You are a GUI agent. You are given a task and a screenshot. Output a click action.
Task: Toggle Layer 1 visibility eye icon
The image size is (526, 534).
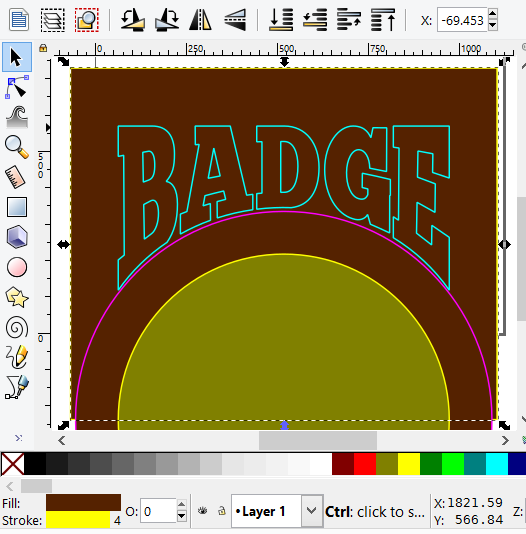point(203,511)
